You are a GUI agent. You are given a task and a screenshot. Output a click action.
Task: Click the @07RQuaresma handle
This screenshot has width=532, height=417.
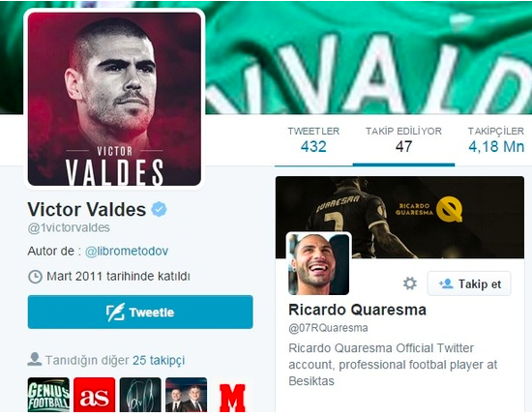point(328,328)
